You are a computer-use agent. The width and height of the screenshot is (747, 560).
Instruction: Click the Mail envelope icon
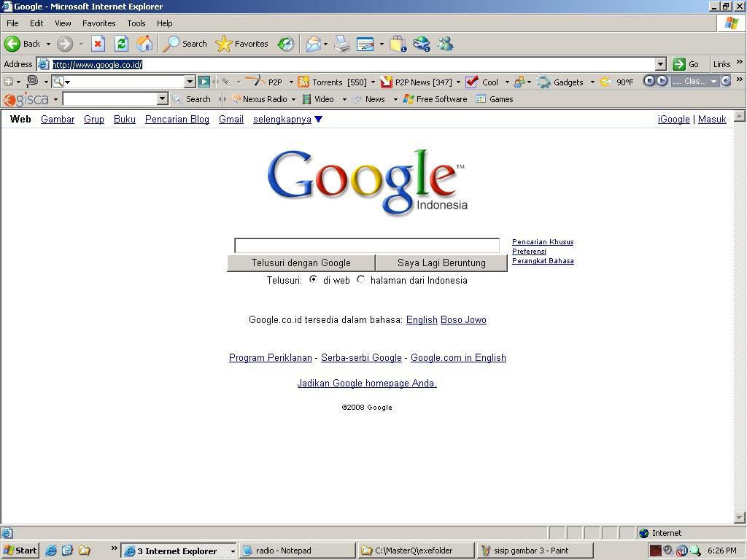pos(314,44)
